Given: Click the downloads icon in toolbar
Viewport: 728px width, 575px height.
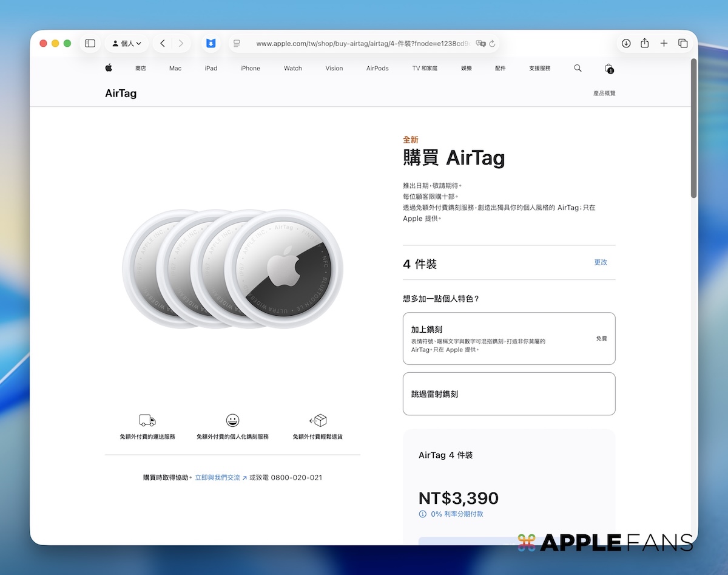Looking at the screenshot, I should (x=626, y=43).
